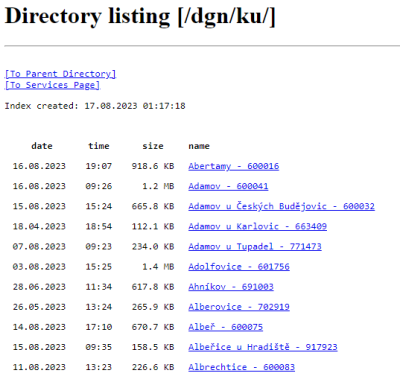The image size is (400, 379).
Task: Click time 18:54
Action: [x=99, y=226]
